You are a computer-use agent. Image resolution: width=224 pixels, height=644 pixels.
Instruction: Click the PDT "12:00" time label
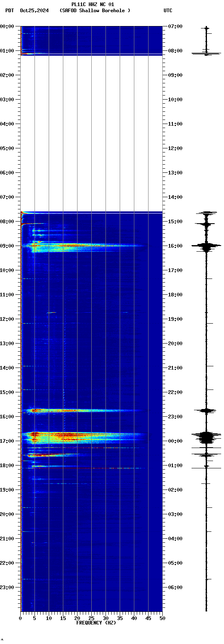coord(7,319)
